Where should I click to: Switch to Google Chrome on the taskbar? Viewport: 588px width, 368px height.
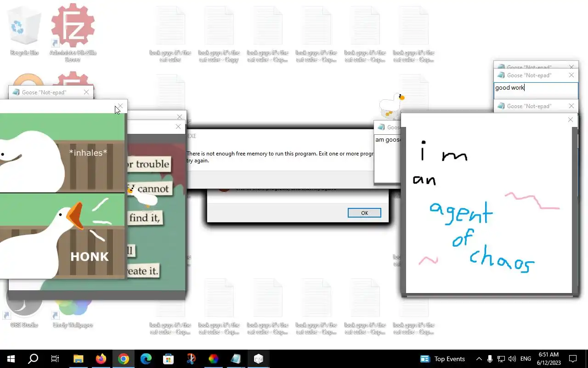click(x=124, y=359)
